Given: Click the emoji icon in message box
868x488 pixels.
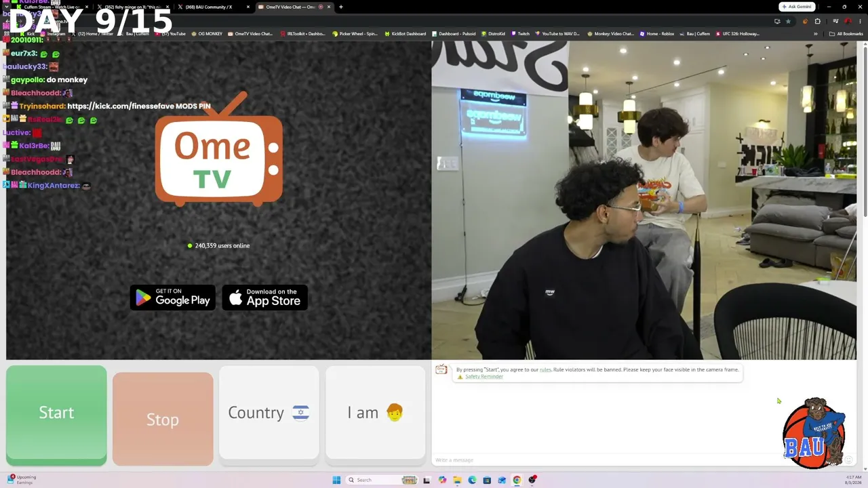Looking at the screenshot, I should tap(848, 460).
